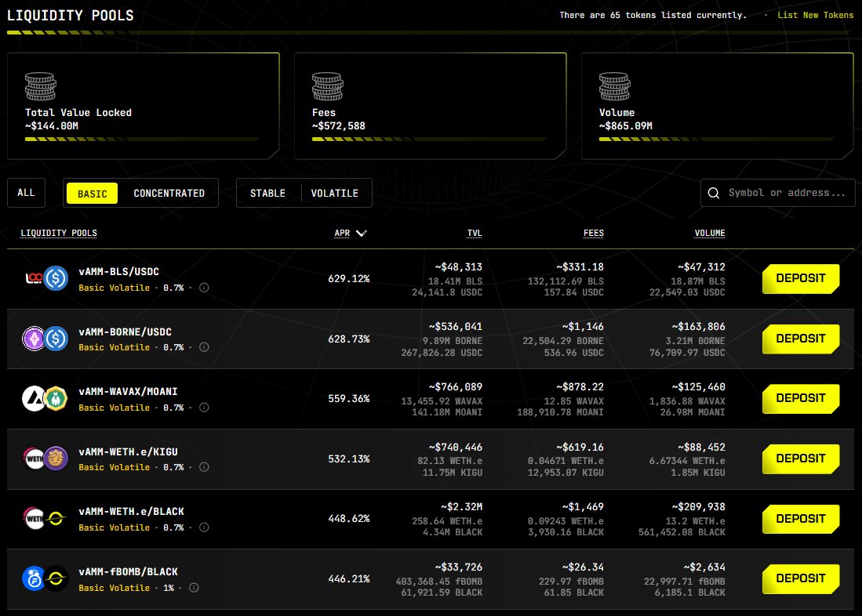Click the coins icon in Total Value Locked card
This screenshot has width=862, height=616.
pos(41,86)
